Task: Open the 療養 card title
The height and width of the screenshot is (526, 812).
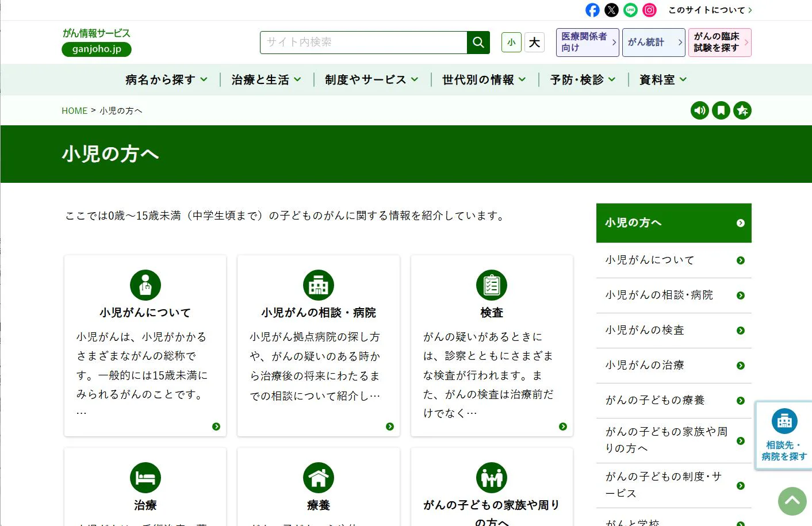Action: click(x=319, y=505)
